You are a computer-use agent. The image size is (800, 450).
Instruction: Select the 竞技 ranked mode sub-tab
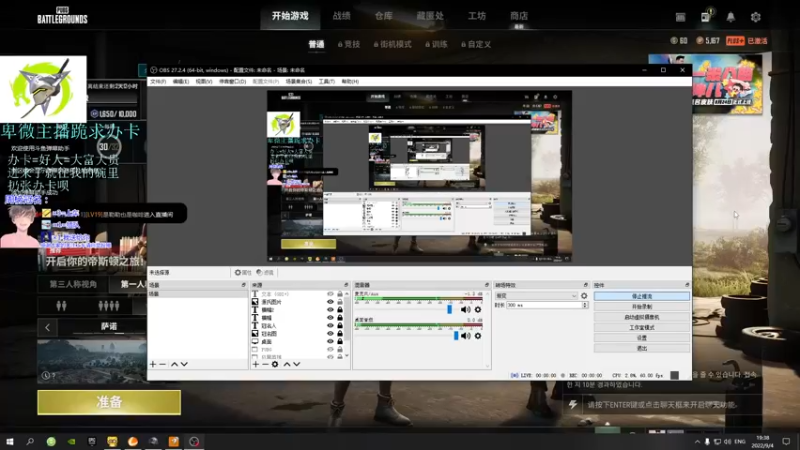[x=349, y=44]
